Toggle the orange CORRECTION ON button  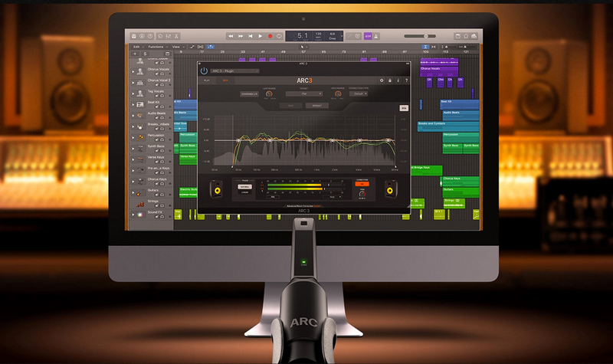click(x=362, y=184)
